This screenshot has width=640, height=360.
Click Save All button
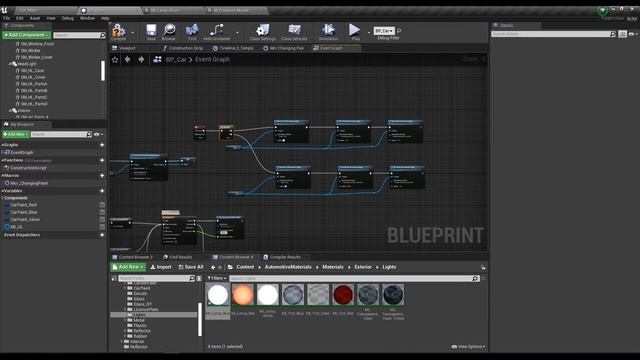(x=191, y=267)
